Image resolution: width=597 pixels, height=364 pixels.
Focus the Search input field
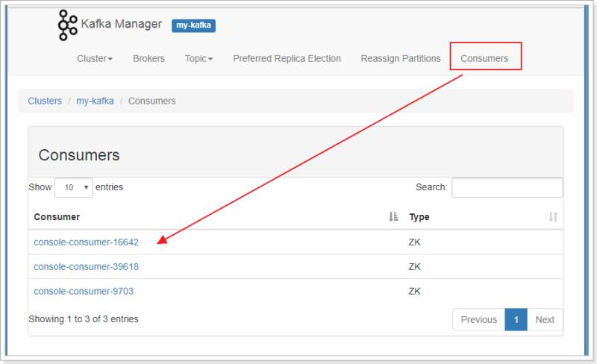click(x=507, y=188)
